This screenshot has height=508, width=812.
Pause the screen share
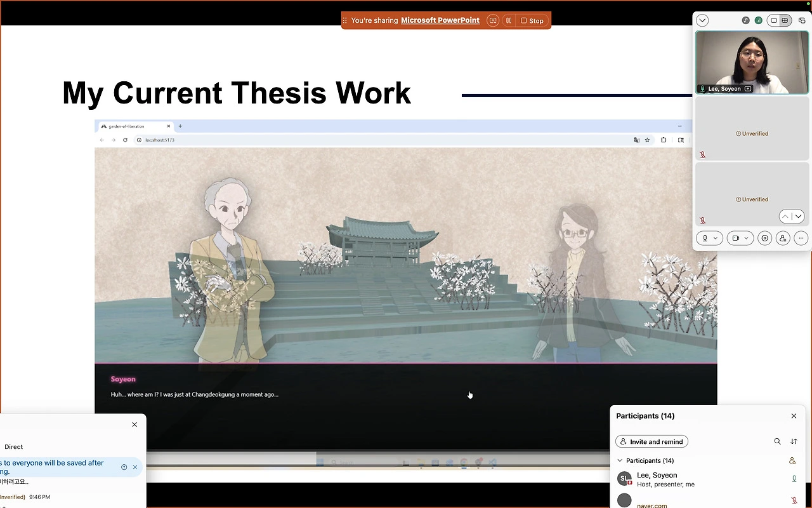coord(508,20)
